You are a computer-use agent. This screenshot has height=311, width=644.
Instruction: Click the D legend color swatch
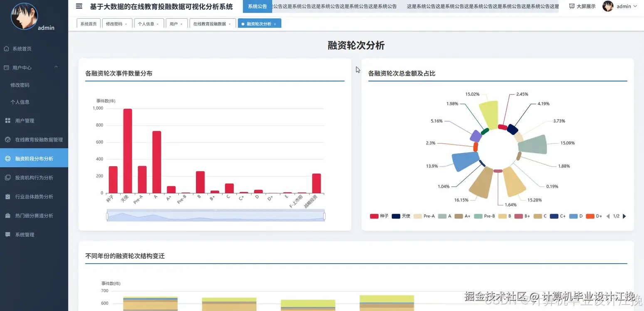click(574, 216)
